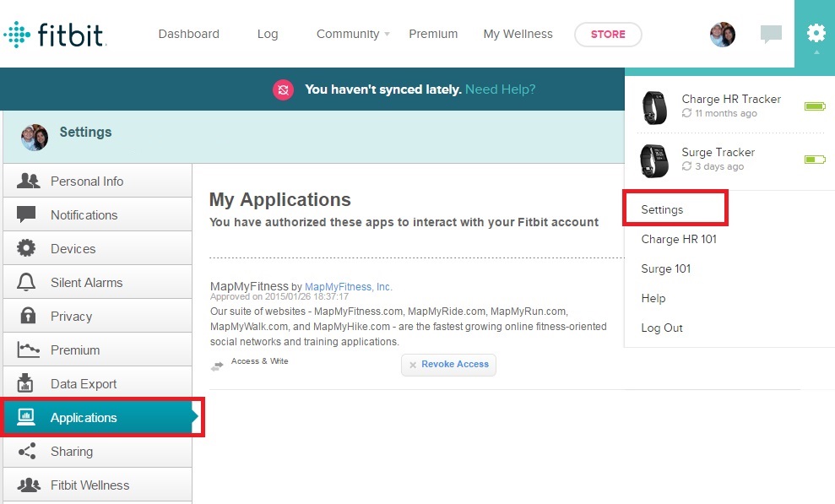
Task: Select Notifications in settings sidebar
Action: pos(97,214)
